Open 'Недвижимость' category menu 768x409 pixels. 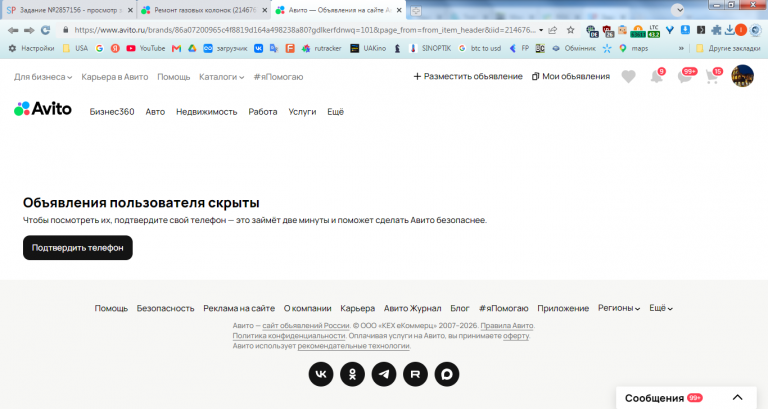pyautogui.click(x=207, y=112)
